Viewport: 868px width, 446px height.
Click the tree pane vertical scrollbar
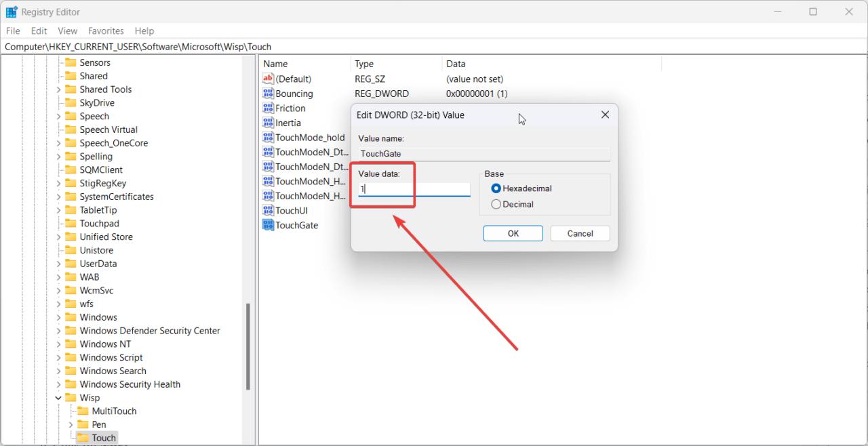(248, 346)
